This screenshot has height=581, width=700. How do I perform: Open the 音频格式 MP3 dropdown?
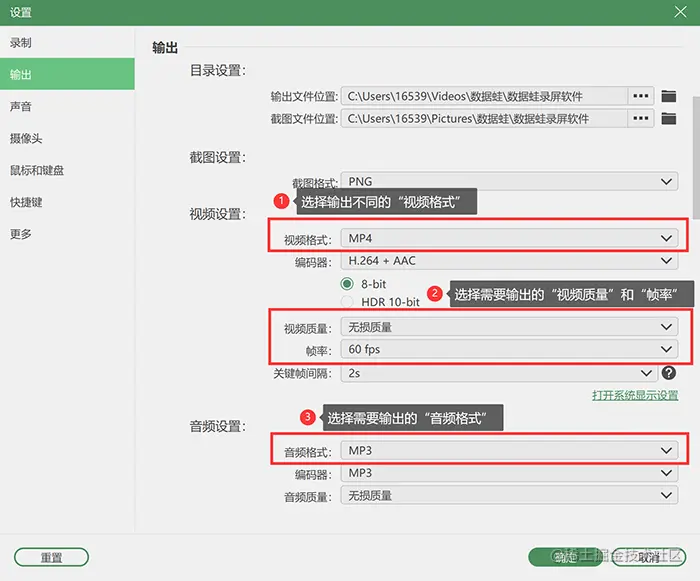tap(509, 450)
